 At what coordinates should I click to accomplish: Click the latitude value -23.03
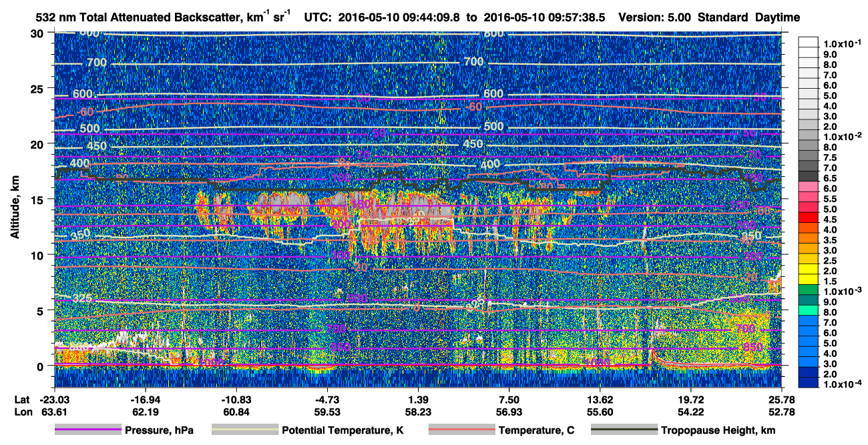pos(55,399)
